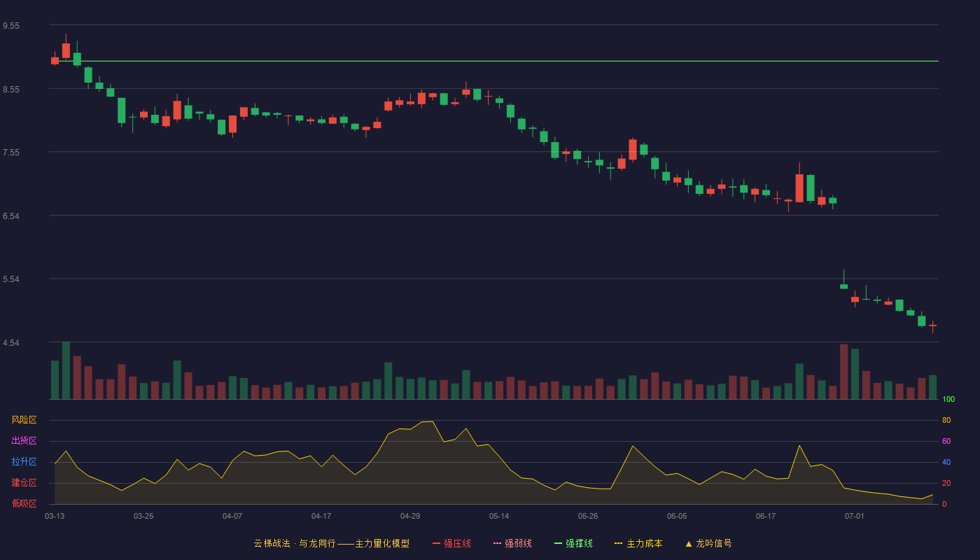
Task: Select the pink 出货区 zone label
Action: pos(24,441)
